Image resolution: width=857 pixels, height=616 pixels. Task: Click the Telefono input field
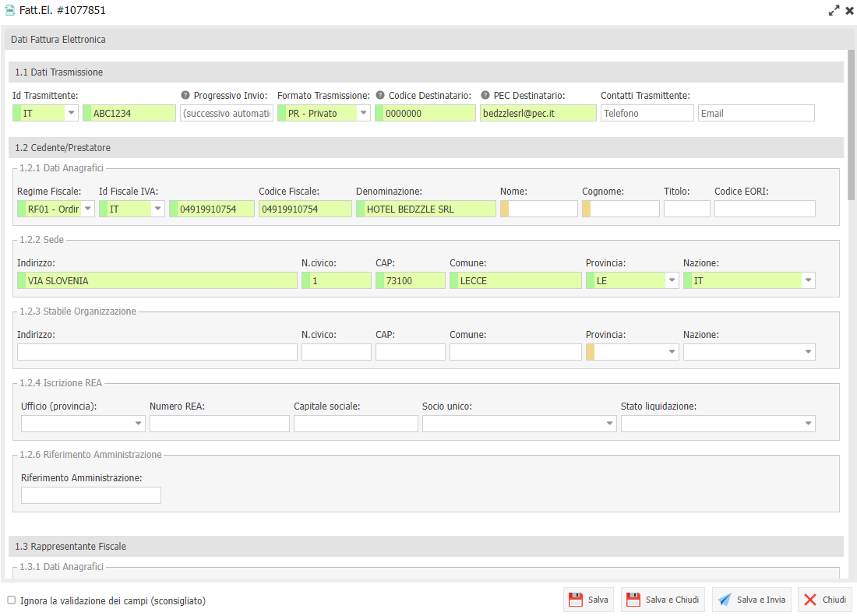[647, 113]
